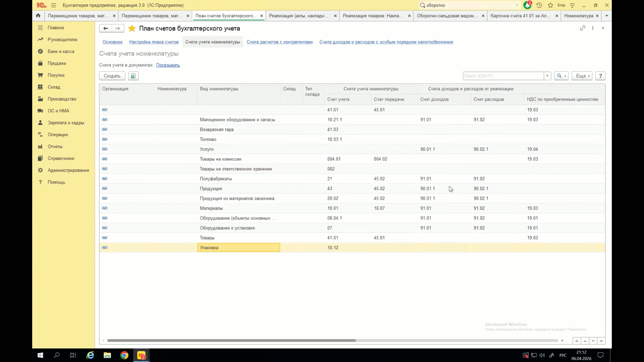644x362 pixels.
Task: Open Chrome from the Windows taskbar
Action: pyautogui.click(x=124, y=355)
